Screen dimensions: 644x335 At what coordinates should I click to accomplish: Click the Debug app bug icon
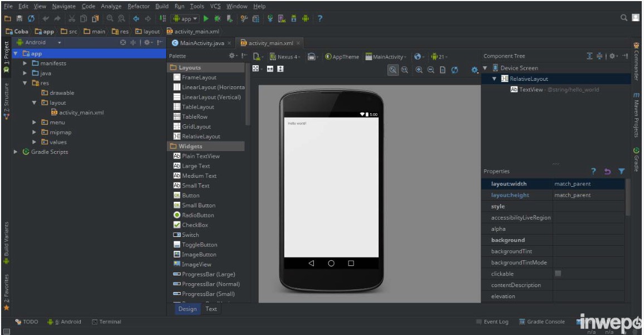217,18
